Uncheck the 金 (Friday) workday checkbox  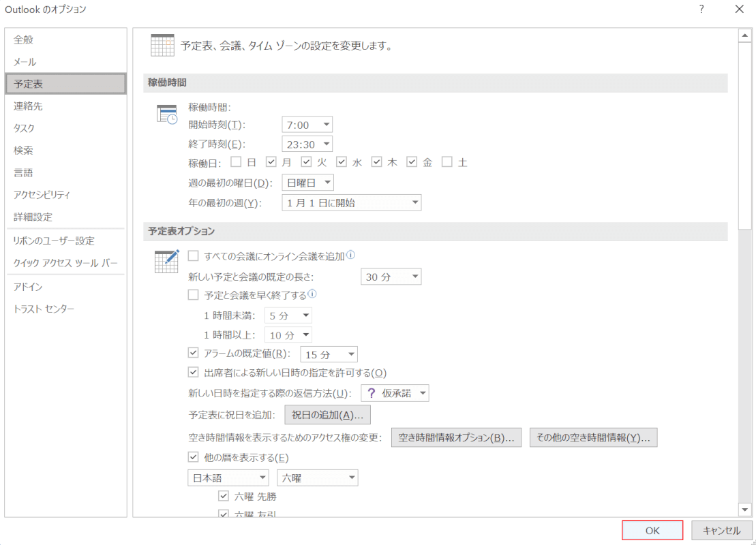click(411, 162)
